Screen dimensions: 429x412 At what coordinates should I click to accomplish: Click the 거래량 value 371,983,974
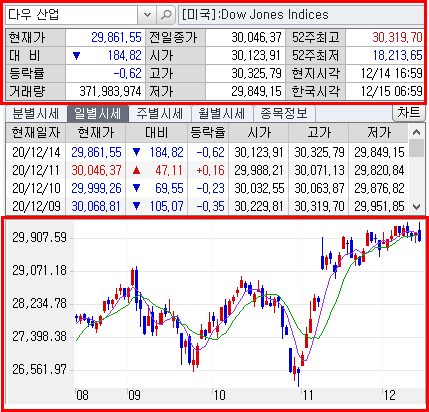click(110, 91)
